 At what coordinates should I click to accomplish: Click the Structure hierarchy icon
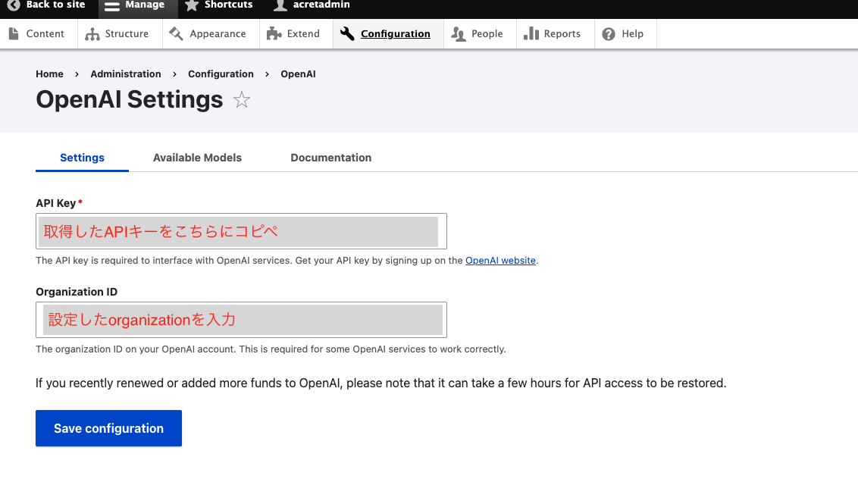[x=92, y=34]
